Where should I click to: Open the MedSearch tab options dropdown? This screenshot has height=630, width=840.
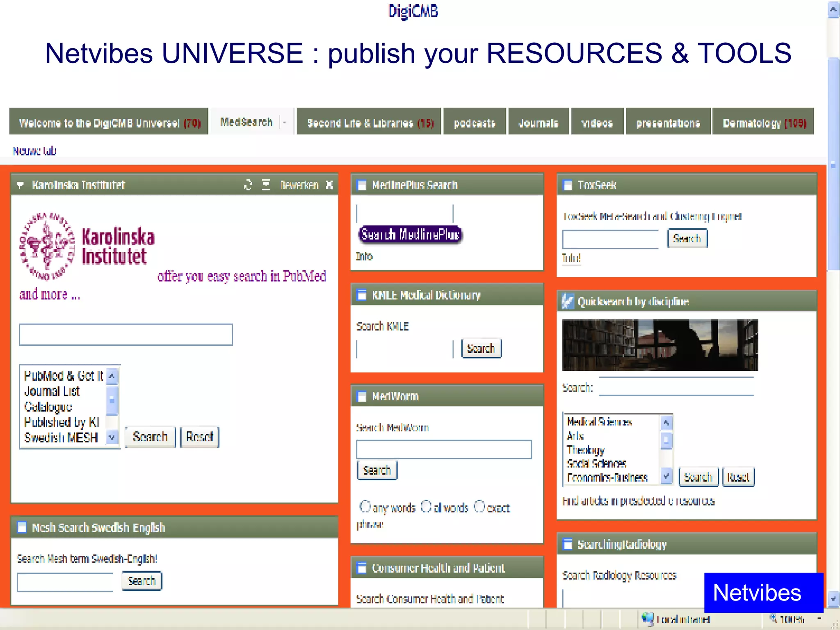tap(284, 122)
